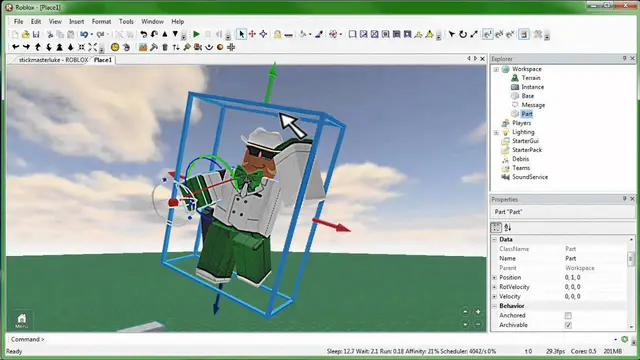Open the Tools menu
The image size is (640, 360).
click(126, 21)
